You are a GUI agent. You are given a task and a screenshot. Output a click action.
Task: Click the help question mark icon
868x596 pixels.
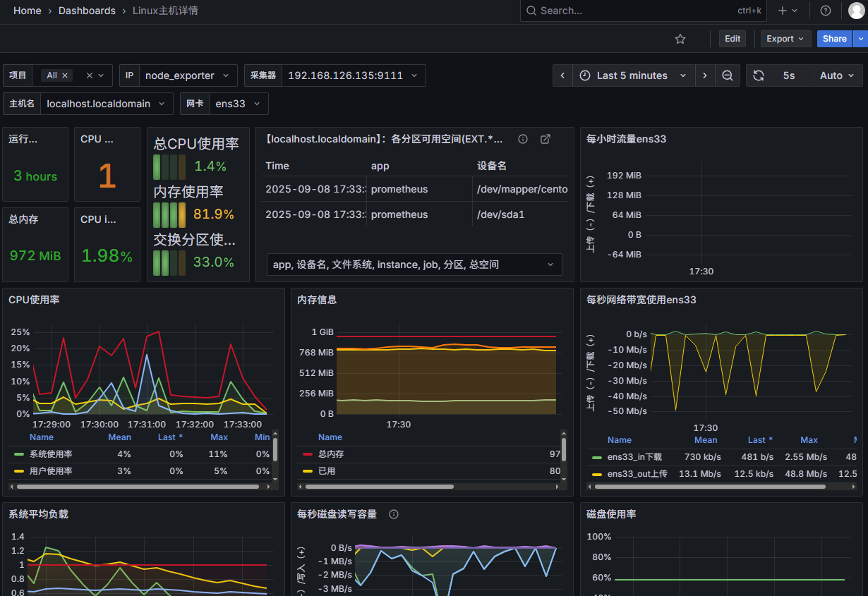click(x=825, y=11)
